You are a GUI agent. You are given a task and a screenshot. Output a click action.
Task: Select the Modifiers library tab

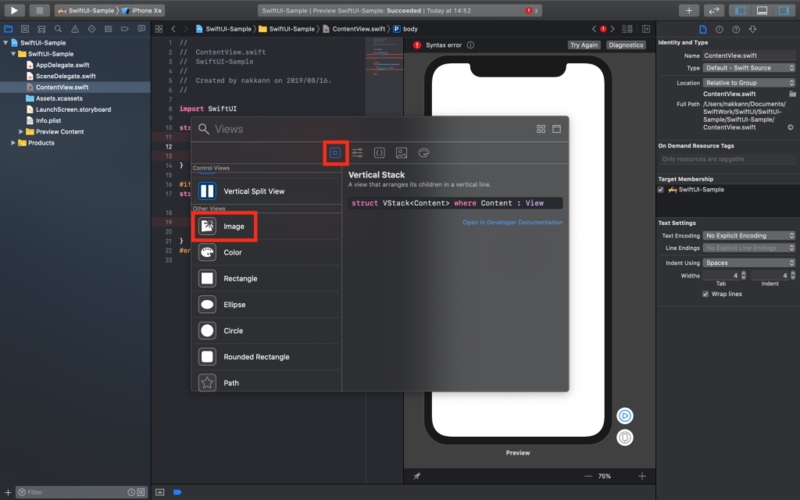357,153
